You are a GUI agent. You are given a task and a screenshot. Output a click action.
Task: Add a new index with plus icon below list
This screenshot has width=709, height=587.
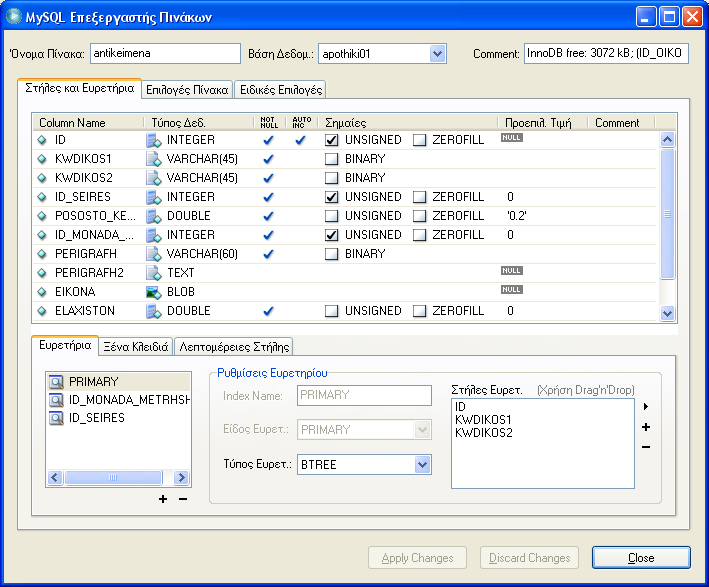163,499
